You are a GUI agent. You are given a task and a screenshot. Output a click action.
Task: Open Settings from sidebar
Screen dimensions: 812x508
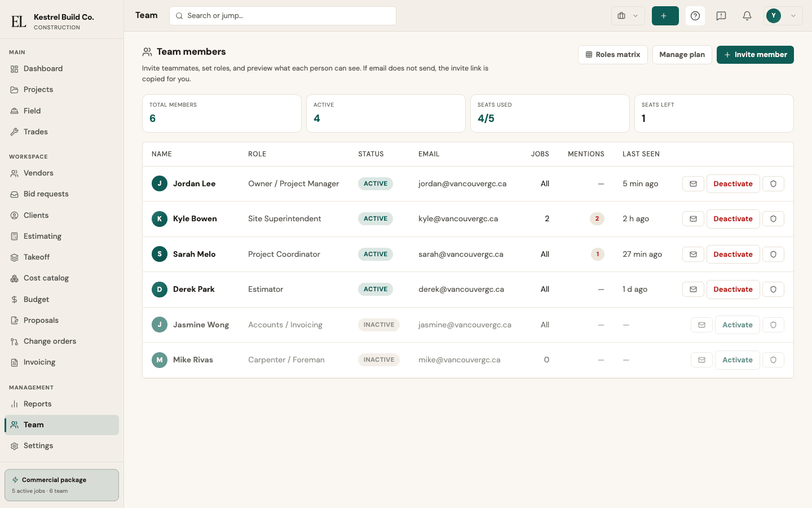pyautogui.click(x=61, y=446)
